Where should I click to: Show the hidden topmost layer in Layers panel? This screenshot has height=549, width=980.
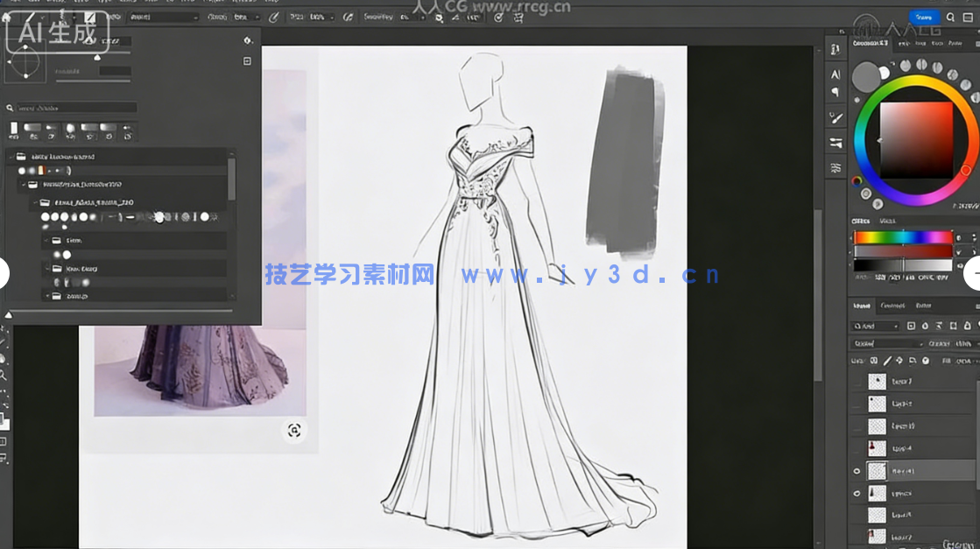pos(856,380)
